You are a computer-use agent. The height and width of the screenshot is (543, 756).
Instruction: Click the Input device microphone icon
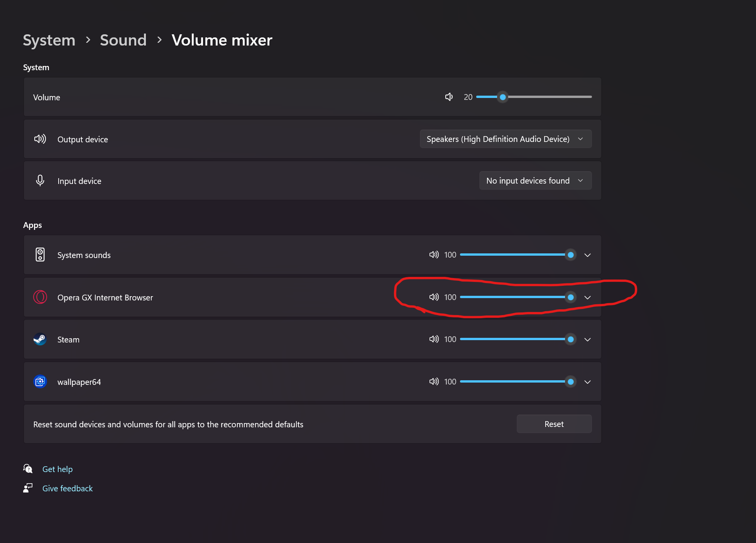coord(40,180)
